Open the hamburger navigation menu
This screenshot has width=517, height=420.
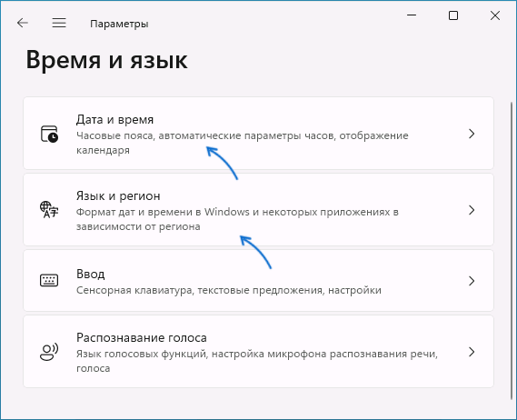click(59, 23)
